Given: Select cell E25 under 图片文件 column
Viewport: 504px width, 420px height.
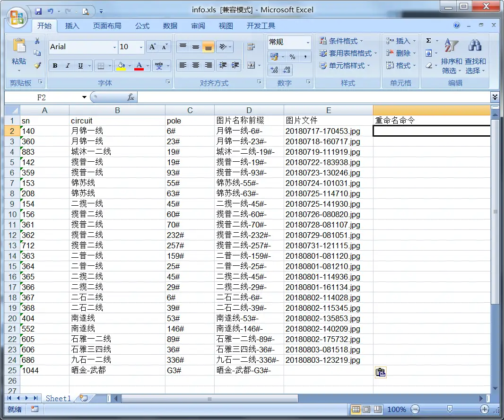Looking at the screenshot, I should (x=328, y=370).
